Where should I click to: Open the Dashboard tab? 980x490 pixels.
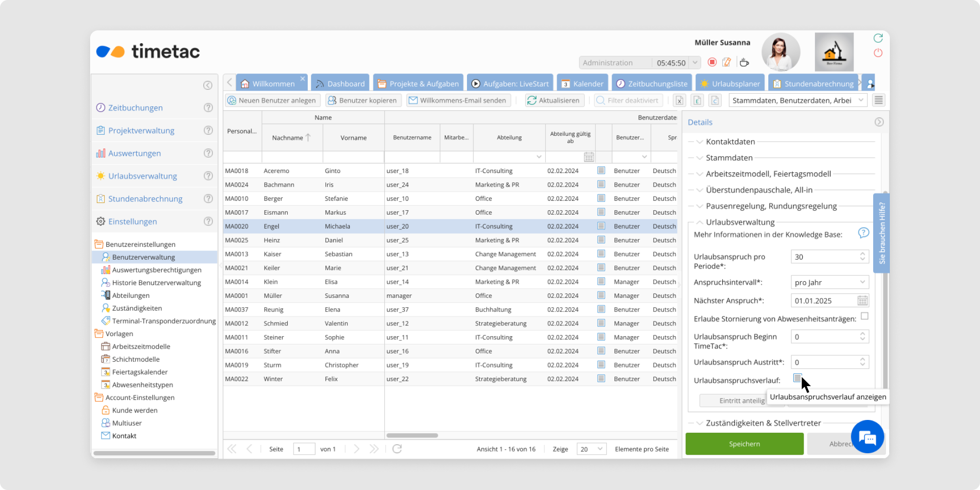click(341, 84)
